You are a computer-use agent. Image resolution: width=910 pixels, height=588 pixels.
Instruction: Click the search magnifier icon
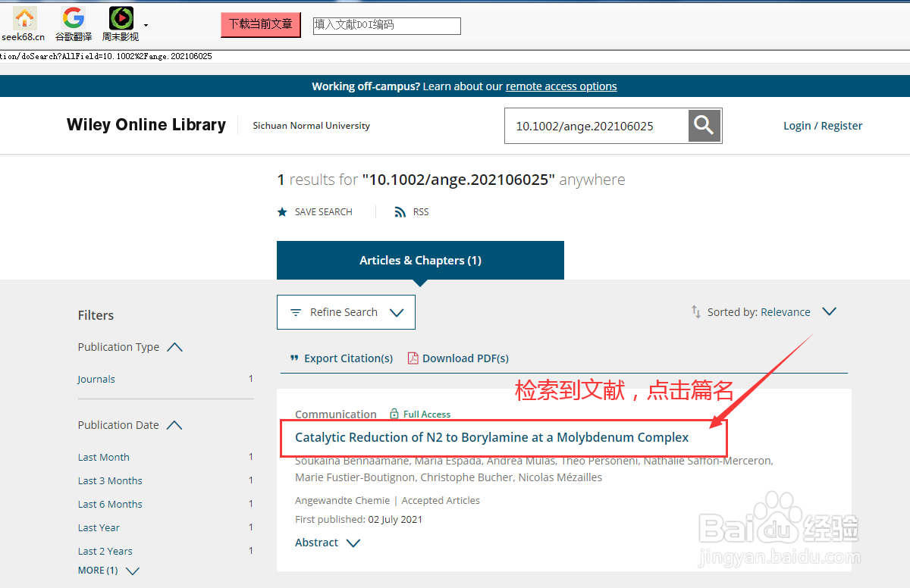[x=703, y=125]
